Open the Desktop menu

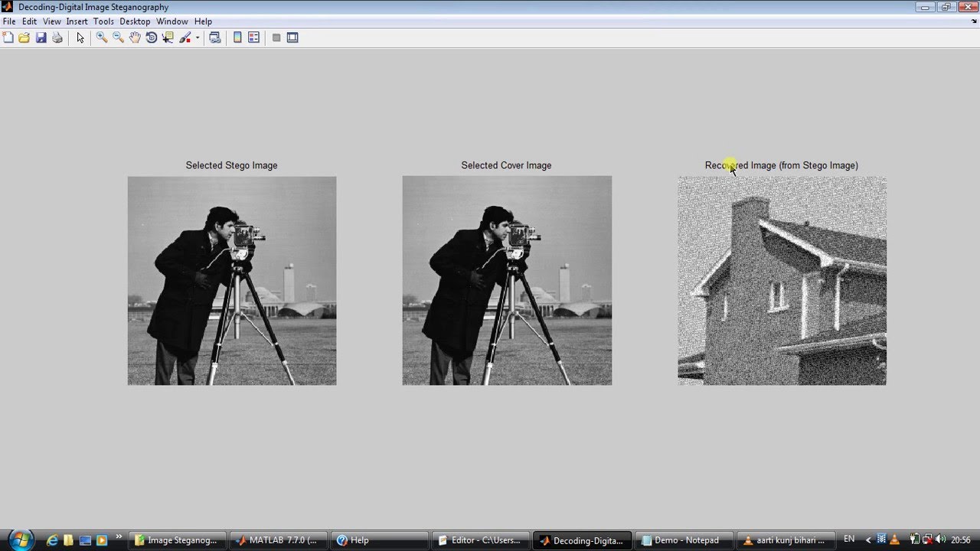coord(135,21)
